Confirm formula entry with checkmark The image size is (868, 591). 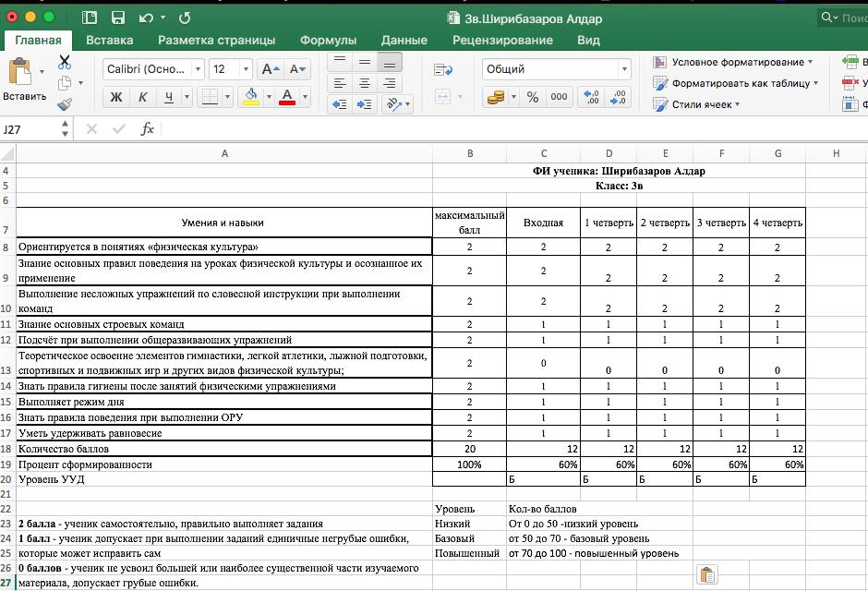pos(118,129)
